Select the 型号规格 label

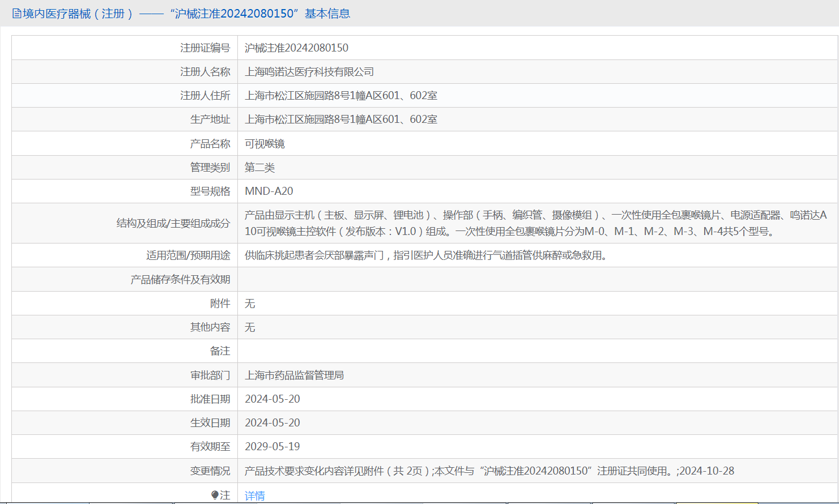(x=210, y=191)
